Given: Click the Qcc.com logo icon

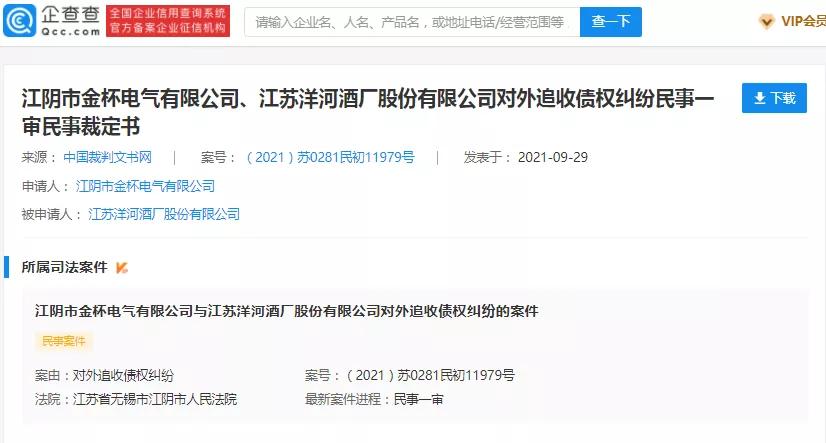Looking at the screenshot, I should [x=20, y=21].
